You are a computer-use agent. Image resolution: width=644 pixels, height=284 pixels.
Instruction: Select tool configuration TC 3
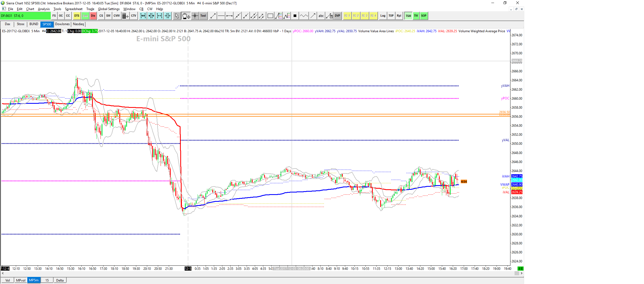pos(365,16)
